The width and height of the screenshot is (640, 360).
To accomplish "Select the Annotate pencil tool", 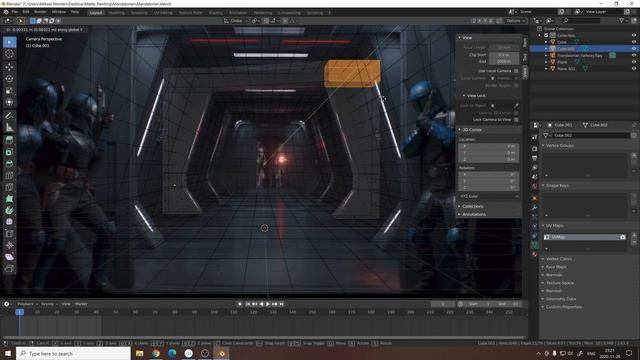I will coord(9,116).
